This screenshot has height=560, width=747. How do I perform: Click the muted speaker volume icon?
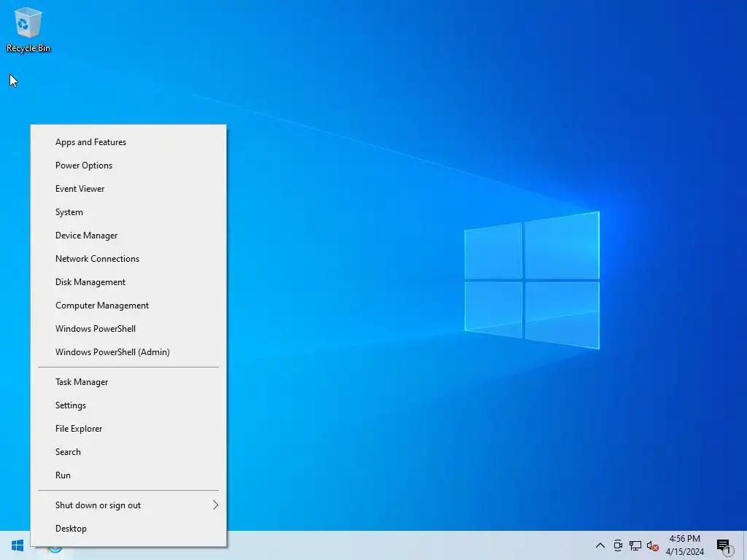[x=653, y=545]
